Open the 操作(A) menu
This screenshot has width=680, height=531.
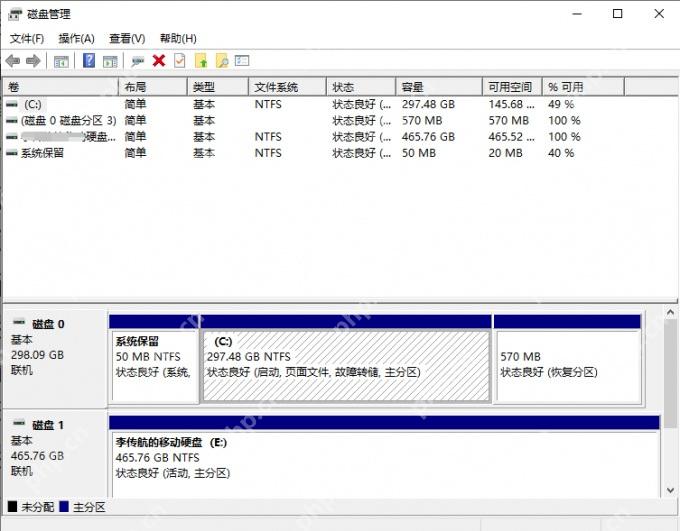(x=76, y=39)
